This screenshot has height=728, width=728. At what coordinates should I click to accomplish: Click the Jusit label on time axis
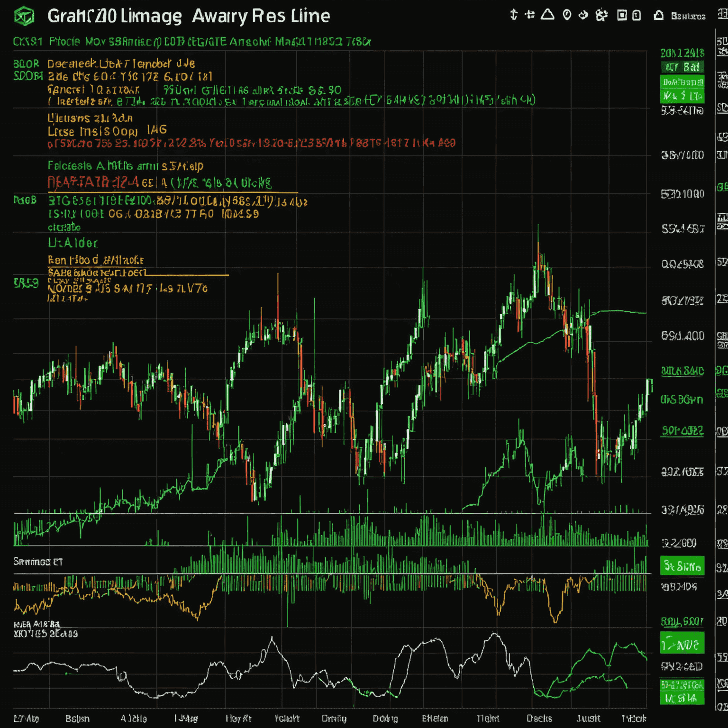[x=588, y=719]
